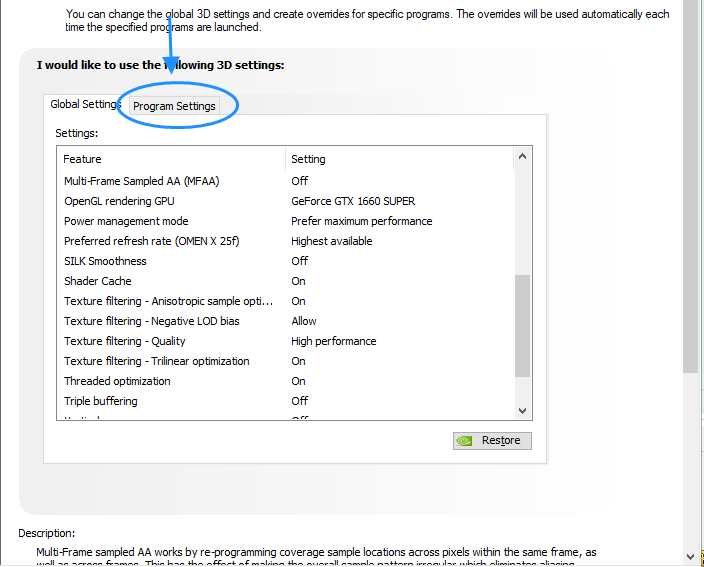Click the page scroll down arrow

[691, 556]
